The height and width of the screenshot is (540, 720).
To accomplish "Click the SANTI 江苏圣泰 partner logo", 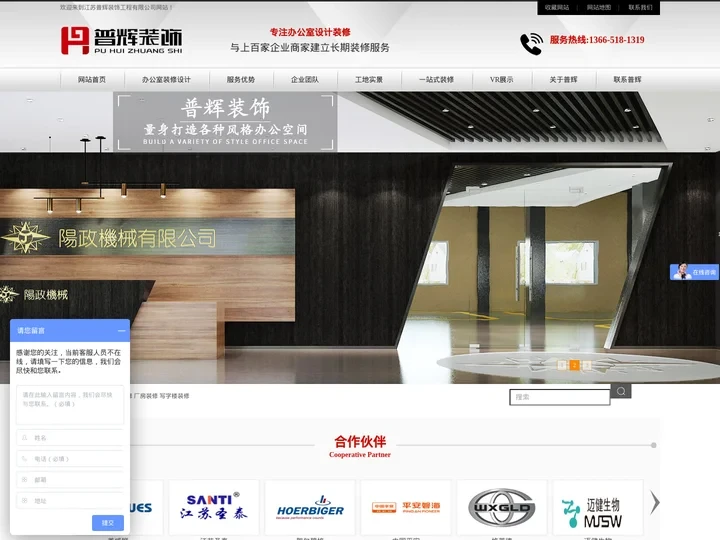I will (214, 507).
